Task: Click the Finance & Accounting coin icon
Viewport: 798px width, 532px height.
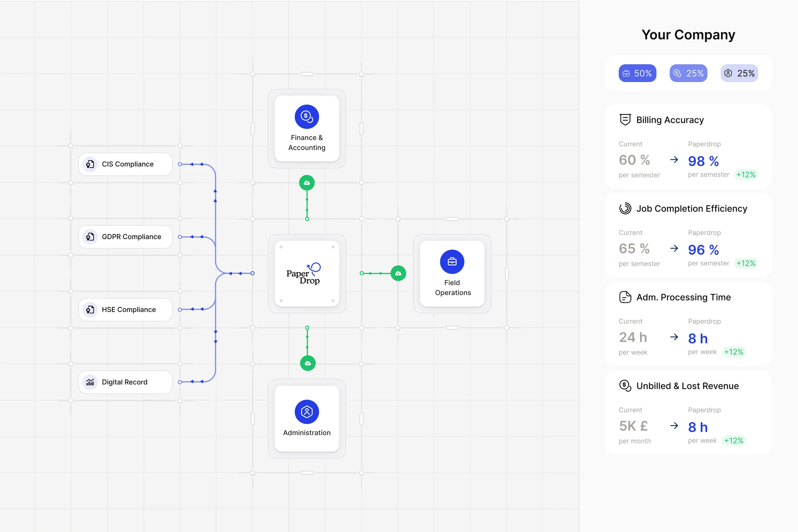Action: coord(307,117)
